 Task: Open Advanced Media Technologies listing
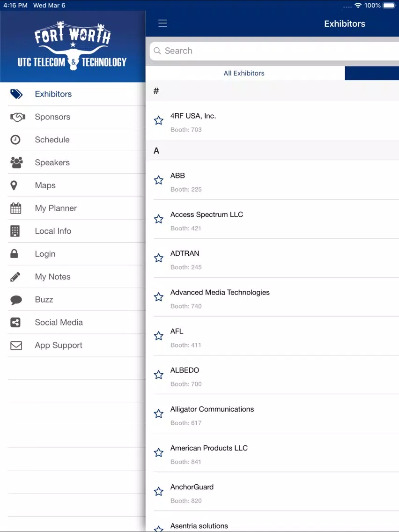273,297
